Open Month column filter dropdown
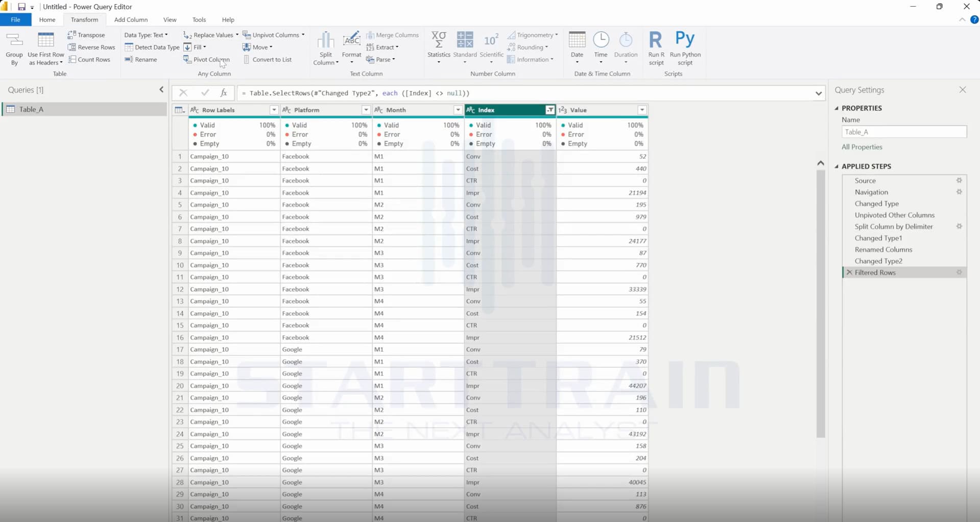The height and width of the screenshot is (522, 980). [458, 110]
